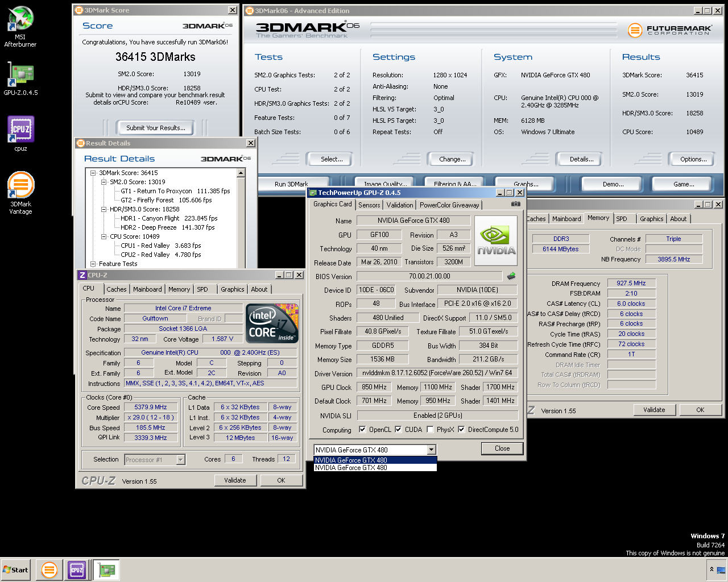Save BIOS using GPU-Z chip icon

[511, 276]
